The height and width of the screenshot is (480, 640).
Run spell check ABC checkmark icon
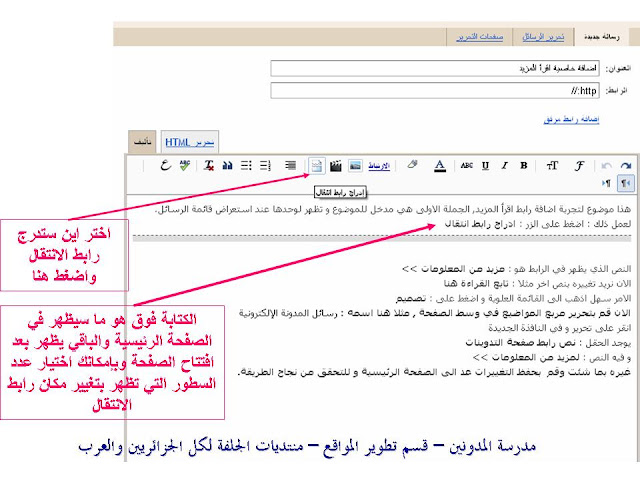(x=185, y=165)
